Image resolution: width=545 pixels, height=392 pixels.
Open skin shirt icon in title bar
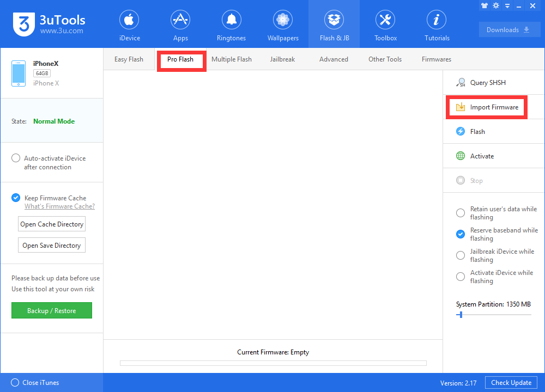(485, 6)
